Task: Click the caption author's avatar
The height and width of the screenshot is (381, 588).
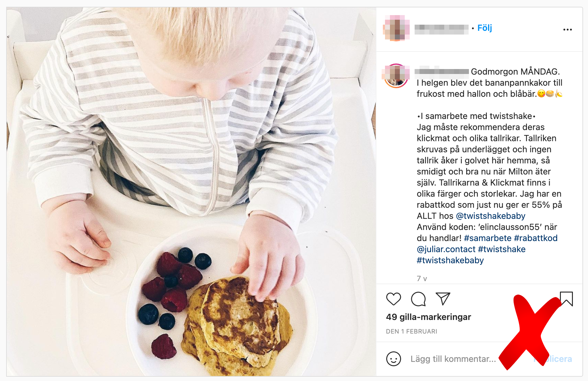Action: [396, 76]
